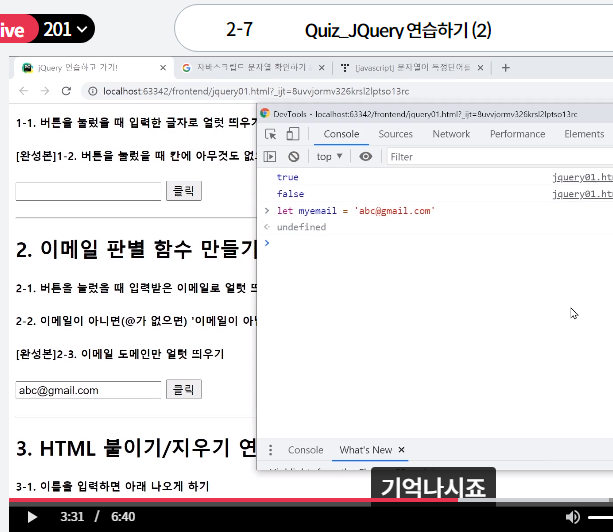Image resolution: width=613 pixels, height=532 pixels.
Task: Open the jquery01 source link beside true
Action: click(x=583, y=177)
